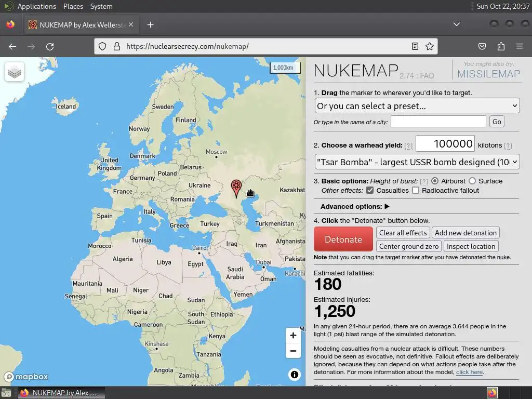Select the Surface radio option

(472, 181)
